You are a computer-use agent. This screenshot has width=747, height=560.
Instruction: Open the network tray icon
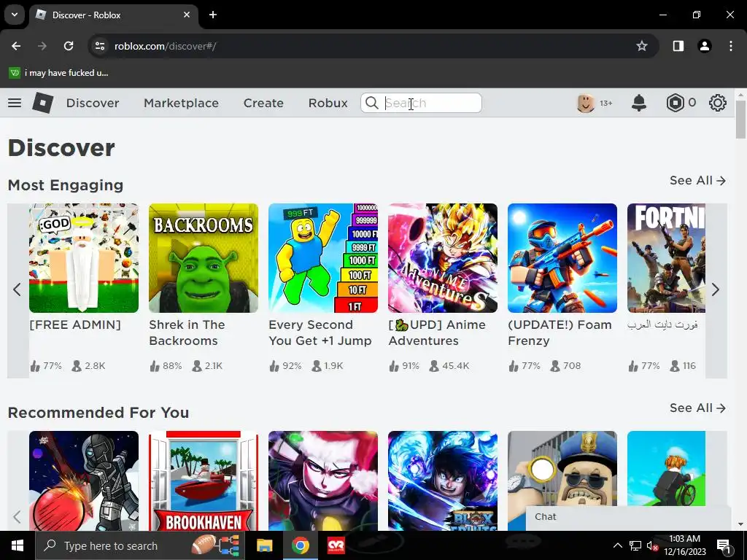click(x=635, y=545)
